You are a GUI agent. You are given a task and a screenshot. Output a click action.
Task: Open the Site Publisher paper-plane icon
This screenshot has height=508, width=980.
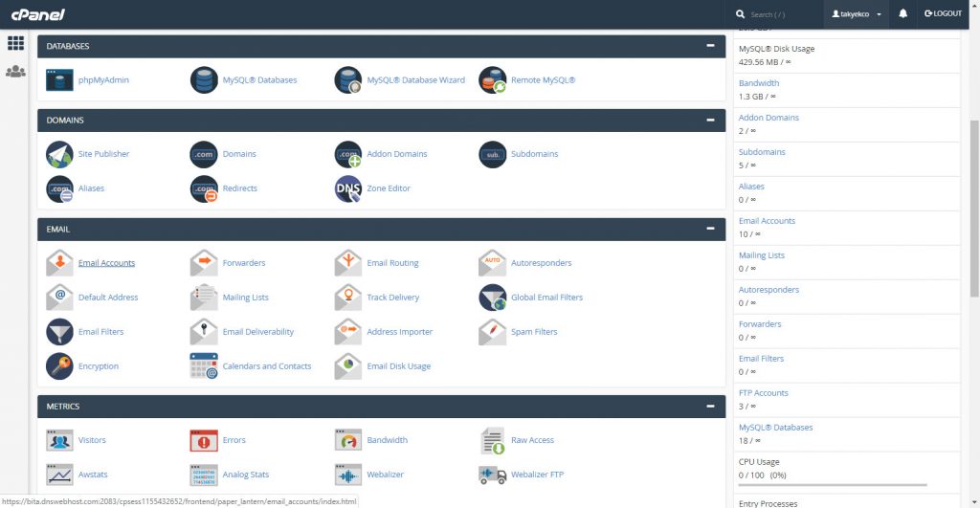59,154
